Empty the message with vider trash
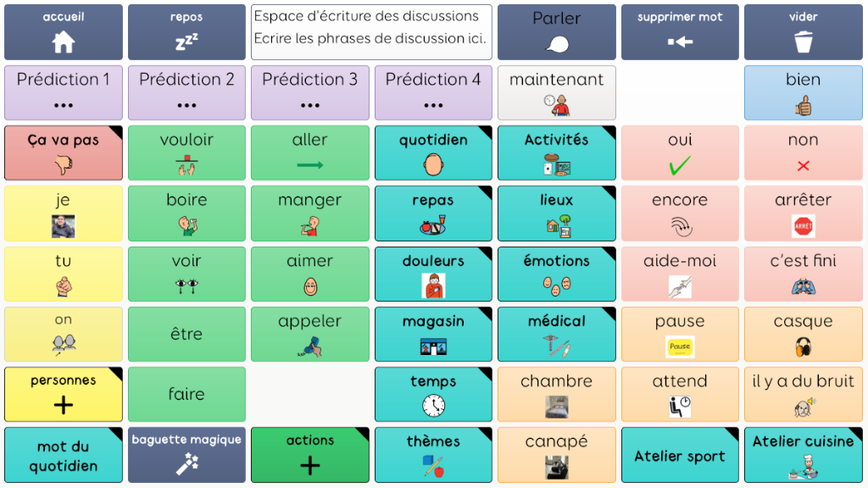The image size is (868, 488). point(804,32)
